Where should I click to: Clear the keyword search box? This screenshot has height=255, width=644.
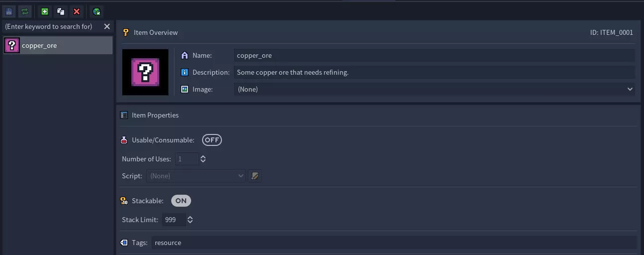(x=107, y=26)
